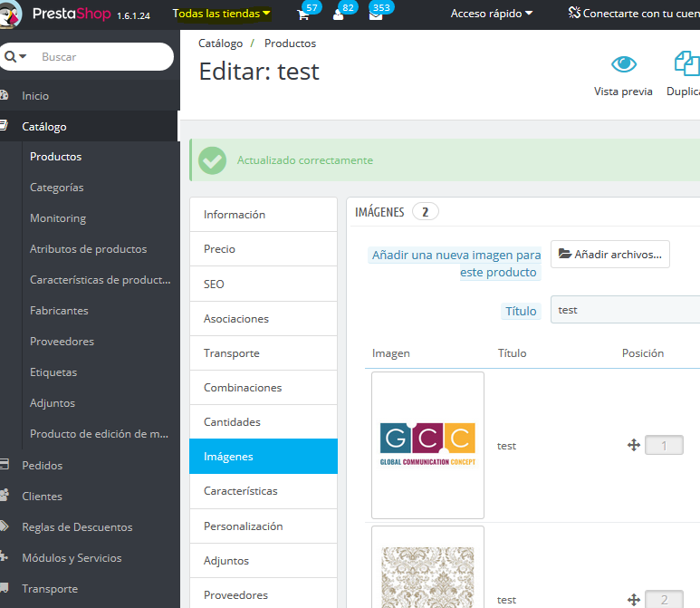Click the Pedidos credit card icon
The height and width of the screenshot is (608, 700).
point(4,465)
